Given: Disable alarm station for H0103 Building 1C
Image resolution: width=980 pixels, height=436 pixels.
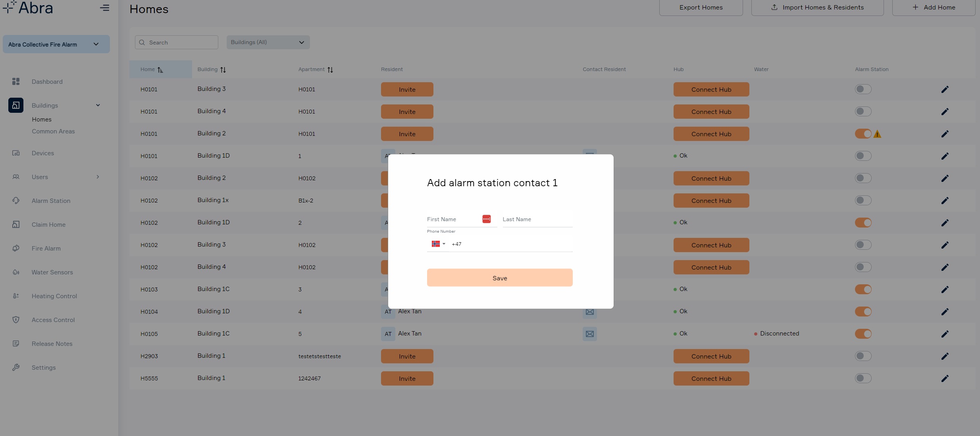Looking at the screenshot, I should [863, 289].
